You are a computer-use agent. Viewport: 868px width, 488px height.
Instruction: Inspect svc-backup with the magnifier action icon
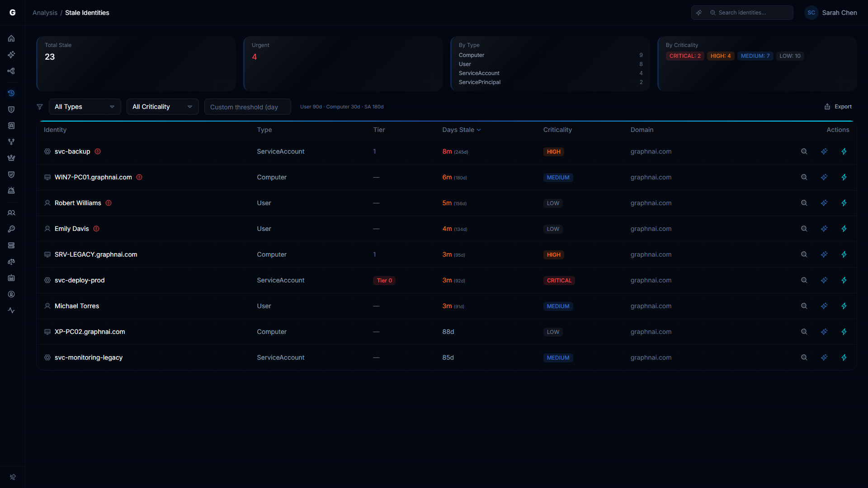tap(804, 151)
